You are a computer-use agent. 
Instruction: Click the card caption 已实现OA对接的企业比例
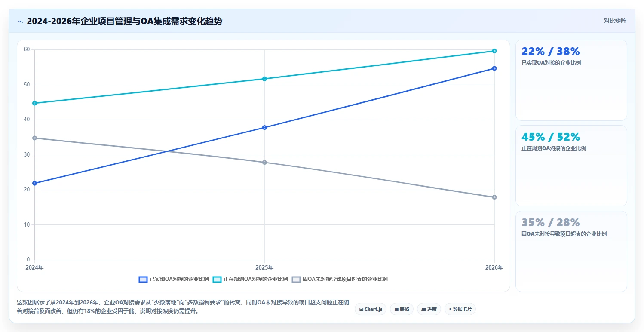coord(551,63)
